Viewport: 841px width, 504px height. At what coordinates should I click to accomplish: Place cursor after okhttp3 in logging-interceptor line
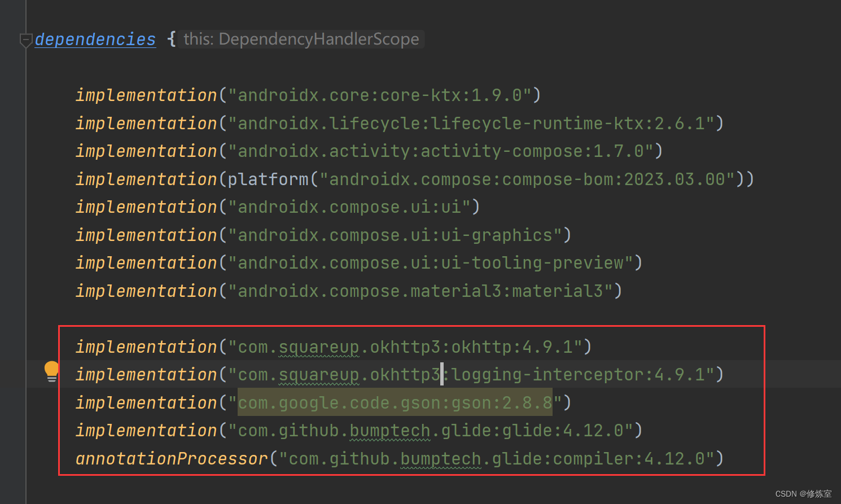pyautogui.click(x=442, y=374)
